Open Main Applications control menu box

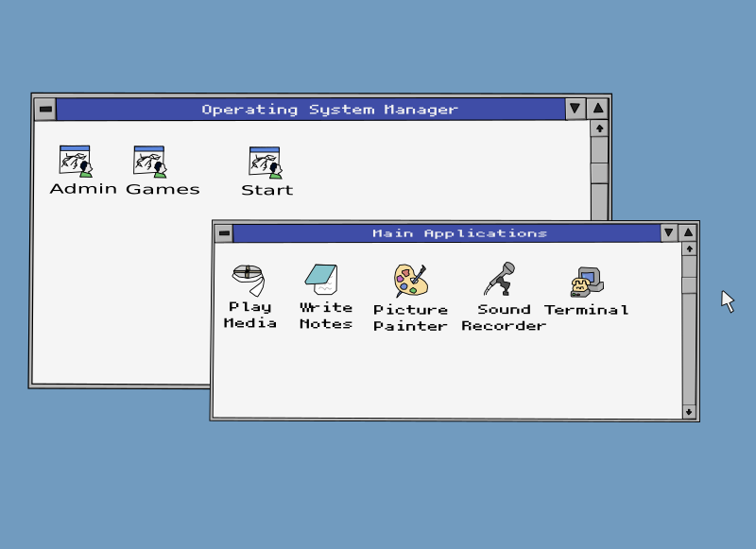tap(223, 233)
